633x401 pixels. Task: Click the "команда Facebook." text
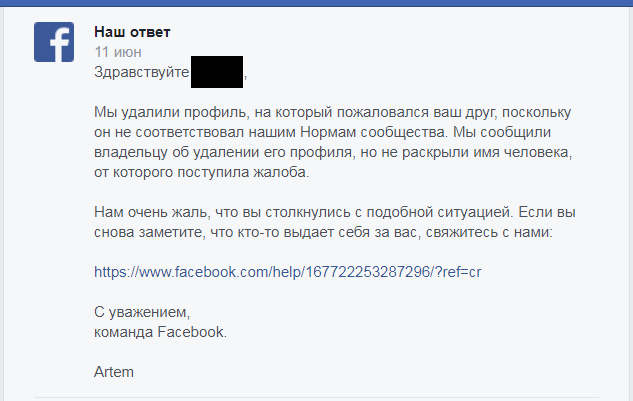[x=160, y=332]
